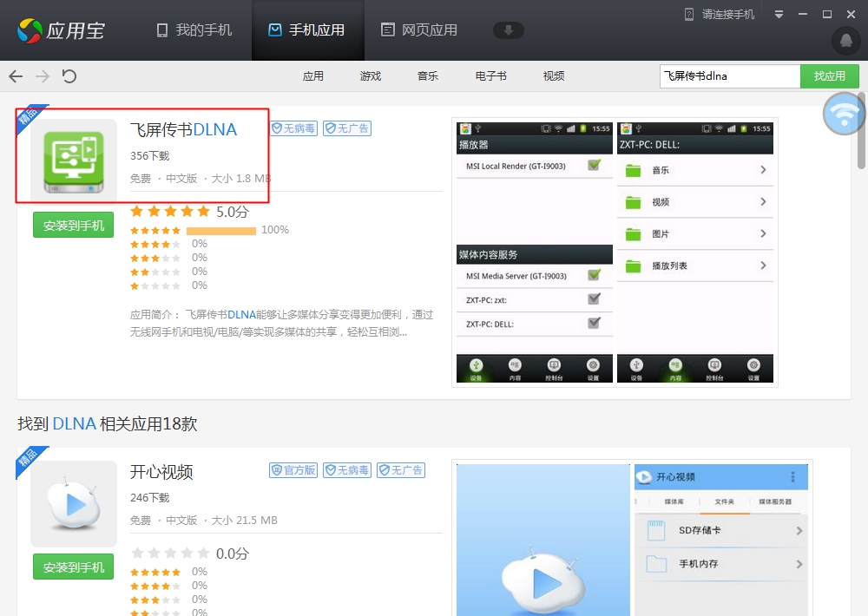
Task: Click the floating WiFi circle icon
Action: coord(844,114)
